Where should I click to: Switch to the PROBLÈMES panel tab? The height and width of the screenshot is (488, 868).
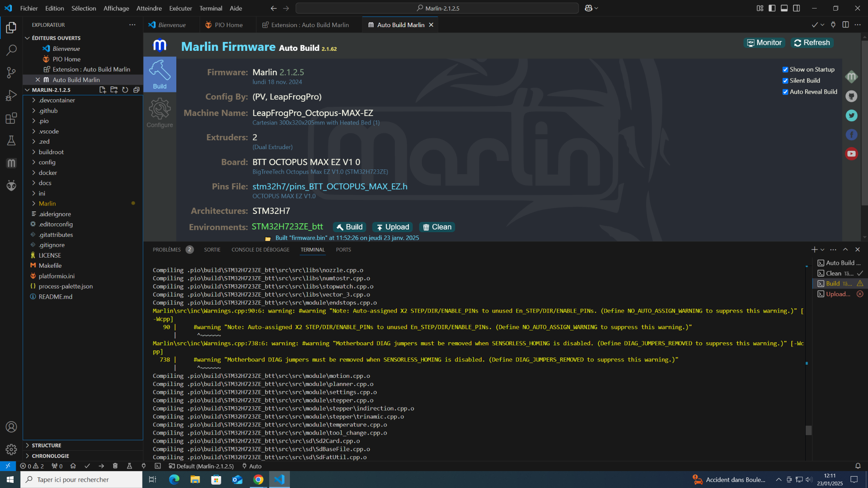(167, 250)
